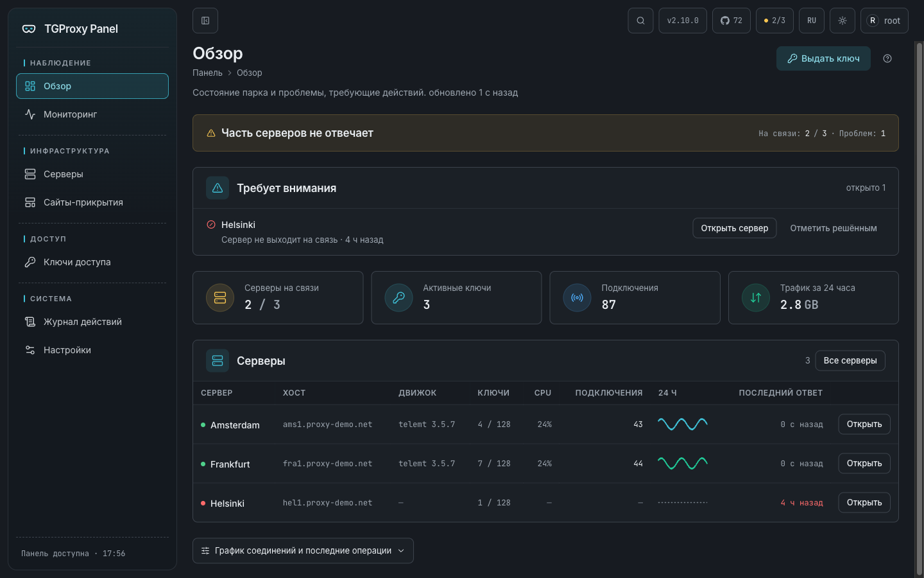Toggle the light/dark theme sun icon

[843, 21]
